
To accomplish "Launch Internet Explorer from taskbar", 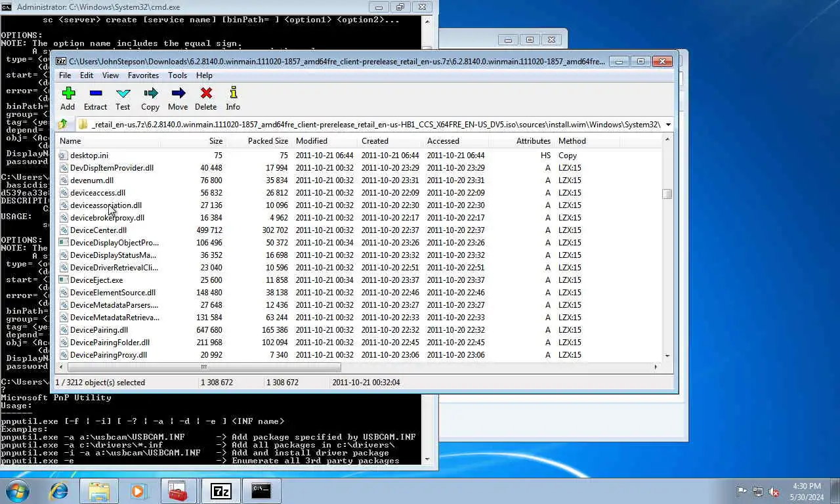I will click(59, 490).
